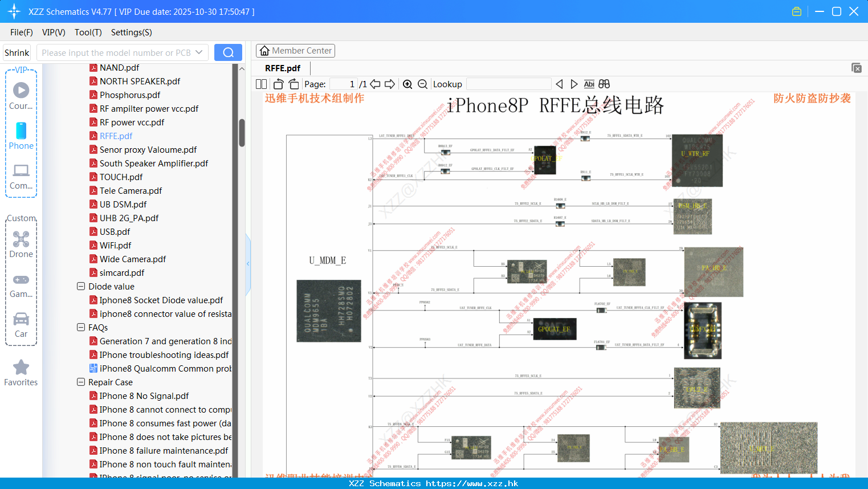Rotate page counterclockwise
The width and height of the screenshot is (868, 489).
278,84
